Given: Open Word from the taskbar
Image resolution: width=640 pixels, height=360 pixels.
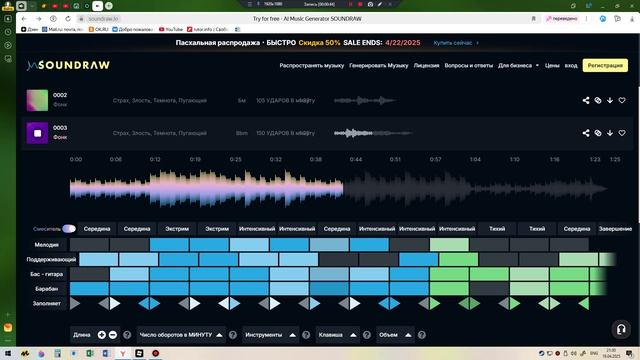Looking at the screenshot, I should (106, 353).
